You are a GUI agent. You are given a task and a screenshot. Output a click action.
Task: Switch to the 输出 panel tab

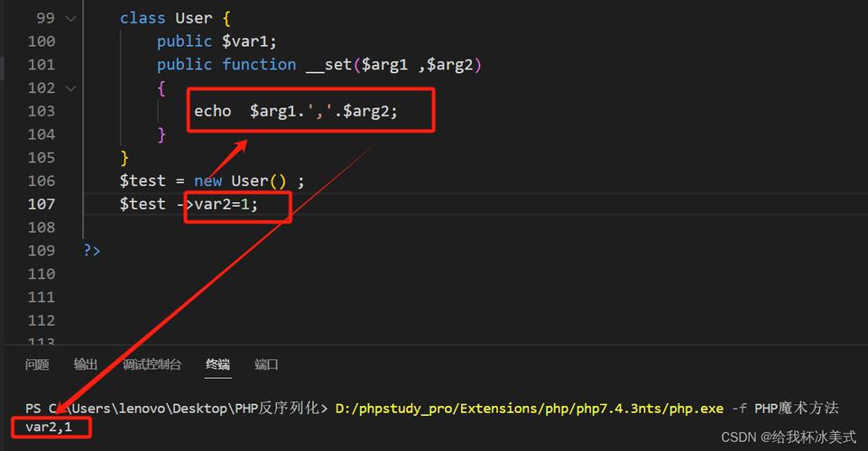coord(86,364)
